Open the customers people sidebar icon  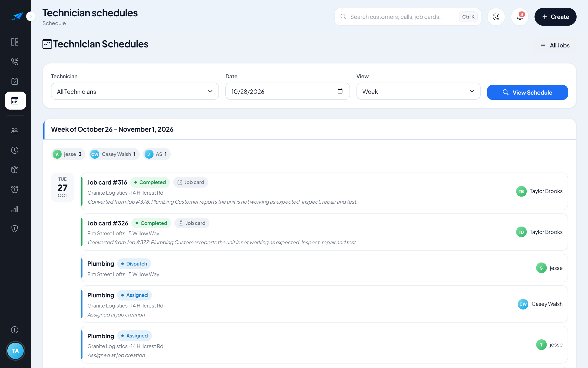tap(15, 131)
